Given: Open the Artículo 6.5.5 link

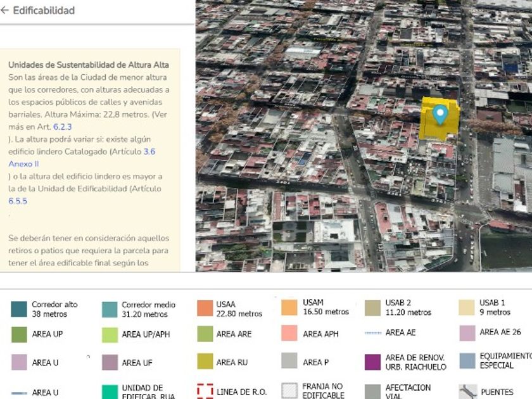Looking at the screenshot, I should pyautogui.click(x=18, y=201).
